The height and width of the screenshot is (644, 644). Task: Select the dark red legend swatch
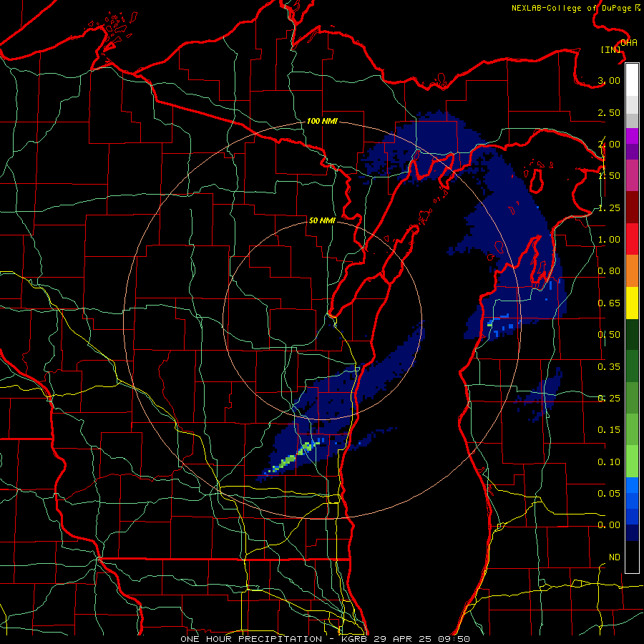click(x=632, y=208)
